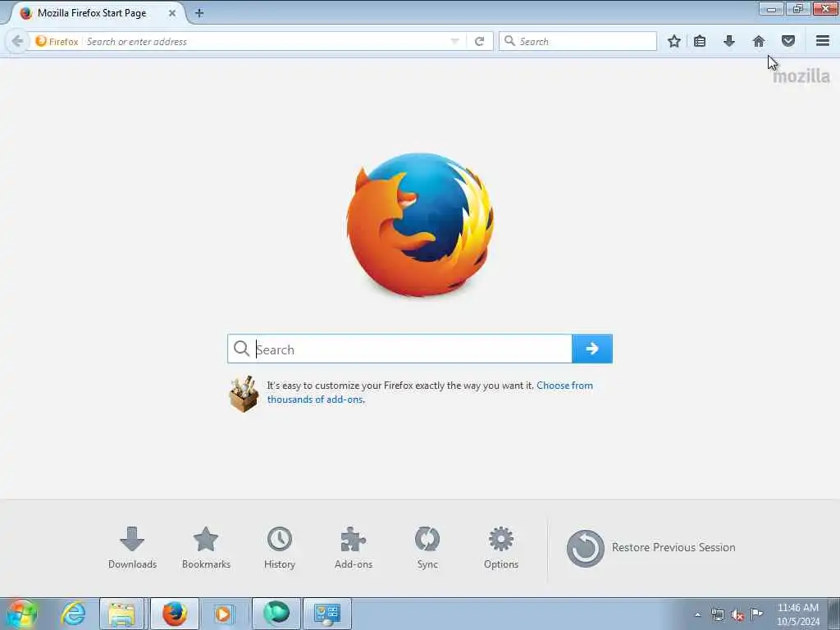Submit search with blue arrow button
Viewport: 840px width, 630px height.
pyautogui.click(x=592, y=349)
